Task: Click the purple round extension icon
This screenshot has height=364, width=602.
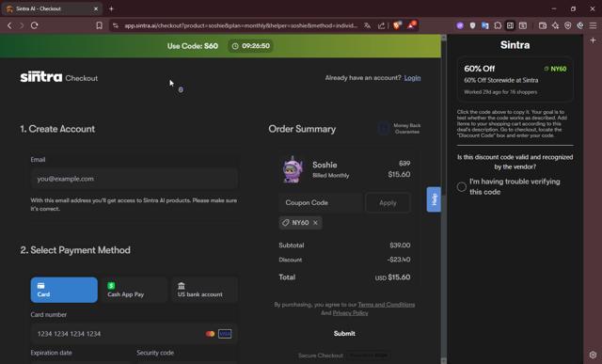Action: click(460, 25)
